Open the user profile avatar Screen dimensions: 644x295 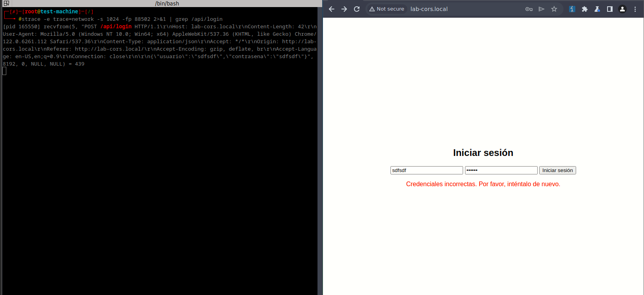coord(622,9)
